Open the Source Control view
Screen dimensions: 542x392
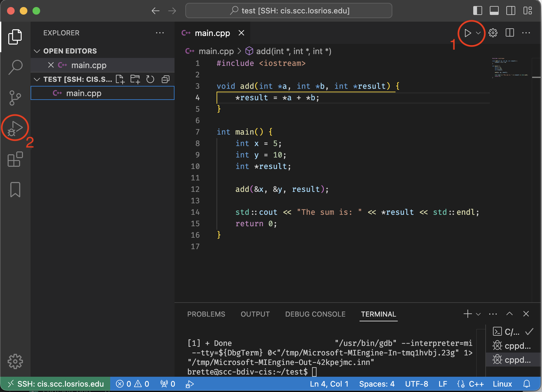15,98
